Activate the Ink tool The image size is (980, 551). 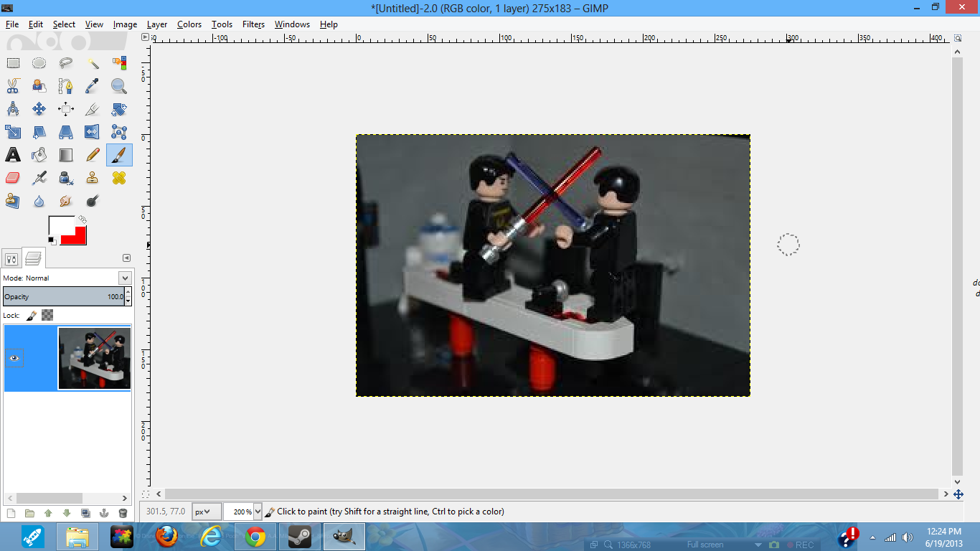(66, 178)
